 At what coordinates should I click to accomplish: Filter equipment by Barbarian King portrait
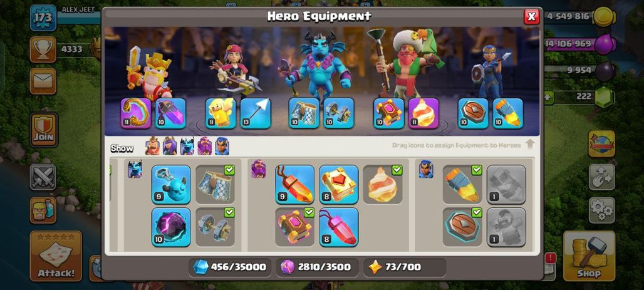point(152,146)
